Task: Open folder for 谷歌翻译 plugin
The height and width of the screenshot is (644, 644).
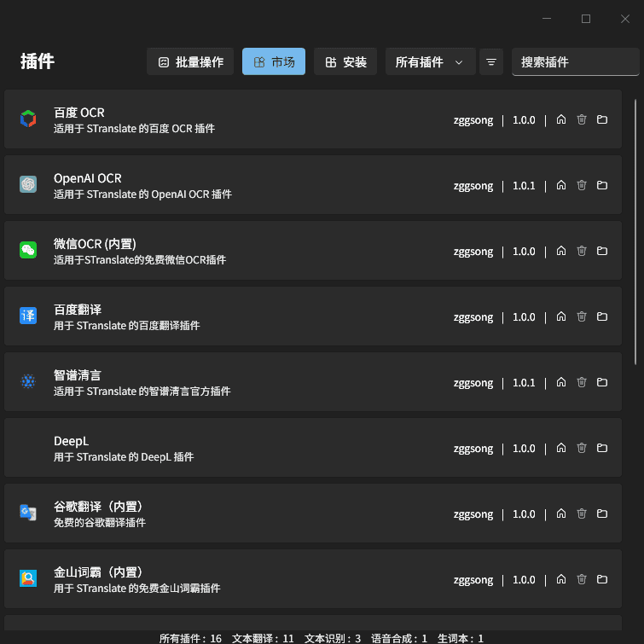Action: (x=602, y=513)
